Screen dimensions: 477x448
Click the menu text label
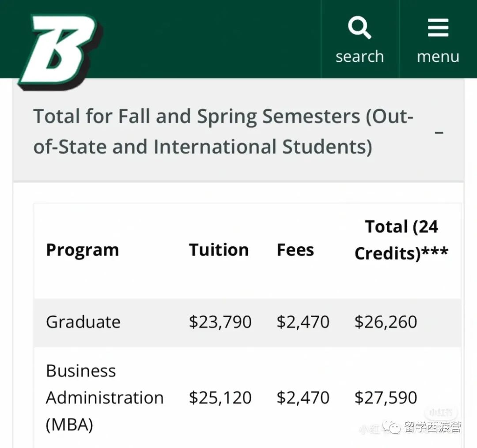coord(438,56)
